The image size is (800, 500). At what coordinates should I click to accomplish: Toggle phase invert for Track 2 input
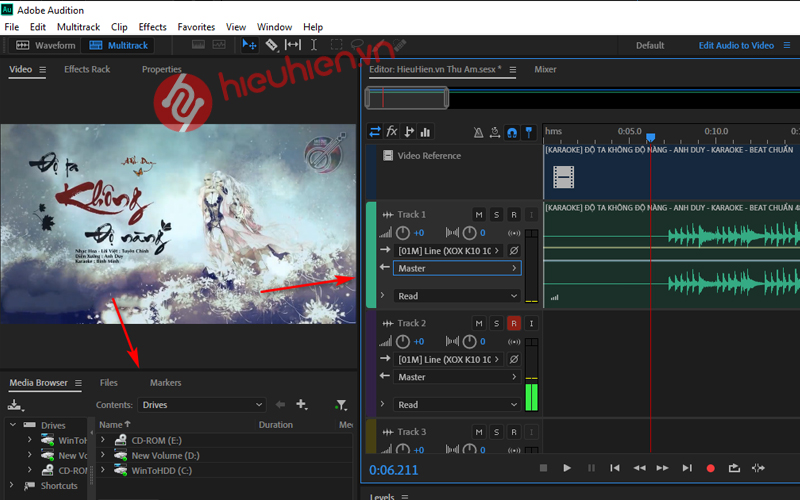(x=514, y=359)
